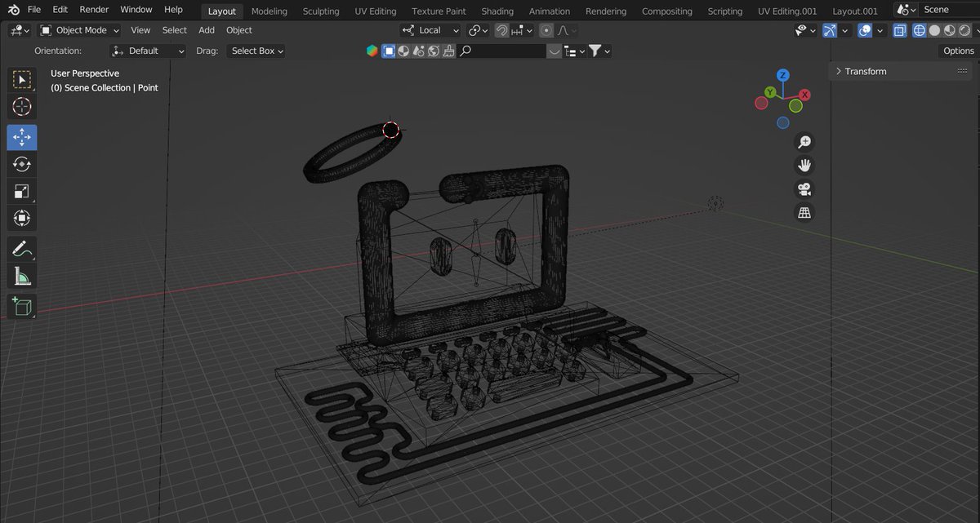Switch to the Shading workspace tab
Image resolution: width=980 pixels, height=523 pixels.
(x=497, y=11)
